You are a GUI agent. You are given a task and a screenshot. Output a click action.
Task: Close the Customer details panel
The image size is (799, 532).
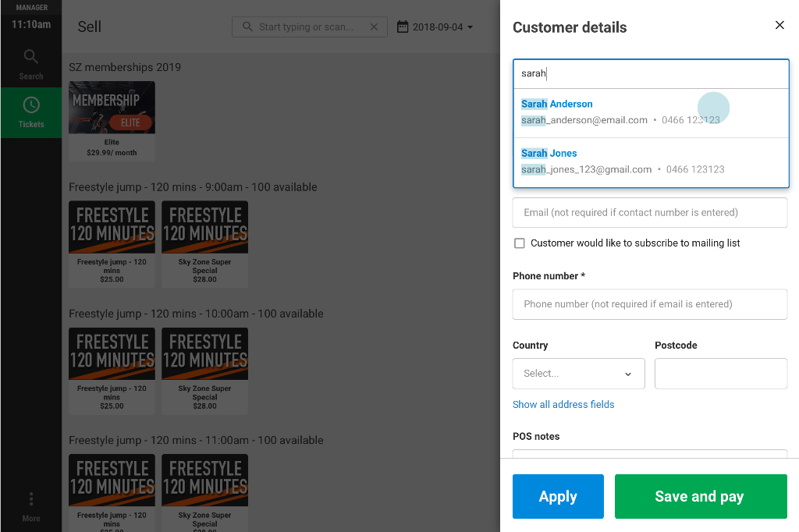tap(779, 25)
